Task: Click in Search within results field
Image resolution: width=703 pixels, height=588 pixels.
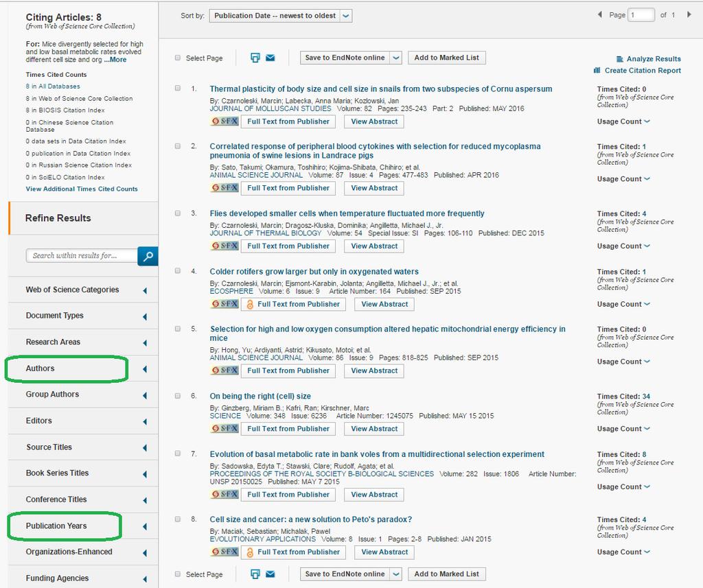Action: [82, 256]
